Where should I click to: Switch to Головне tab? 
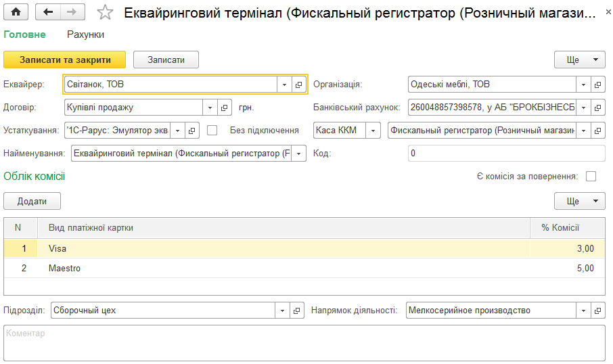[24, 35]
